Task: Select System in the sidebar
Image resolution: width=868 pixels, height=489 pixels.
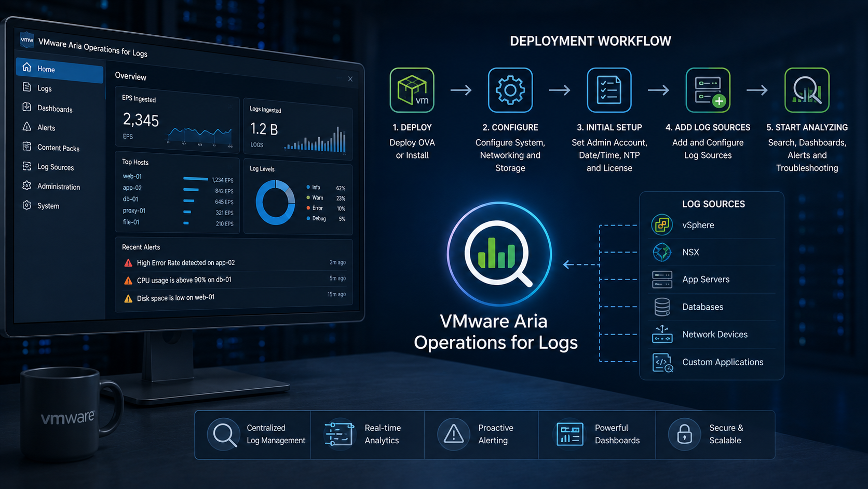Action: tap(60, 206)
